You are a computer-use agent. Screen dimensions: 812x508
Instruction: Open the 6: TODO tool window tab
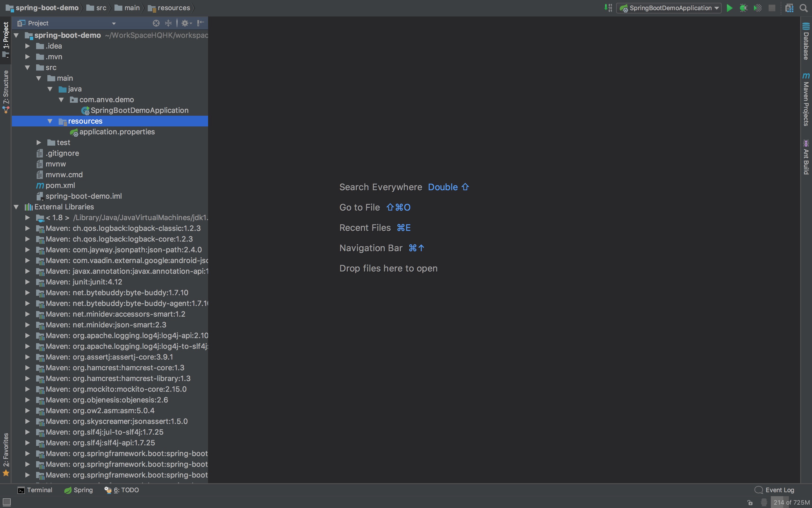tap(122, 490)
